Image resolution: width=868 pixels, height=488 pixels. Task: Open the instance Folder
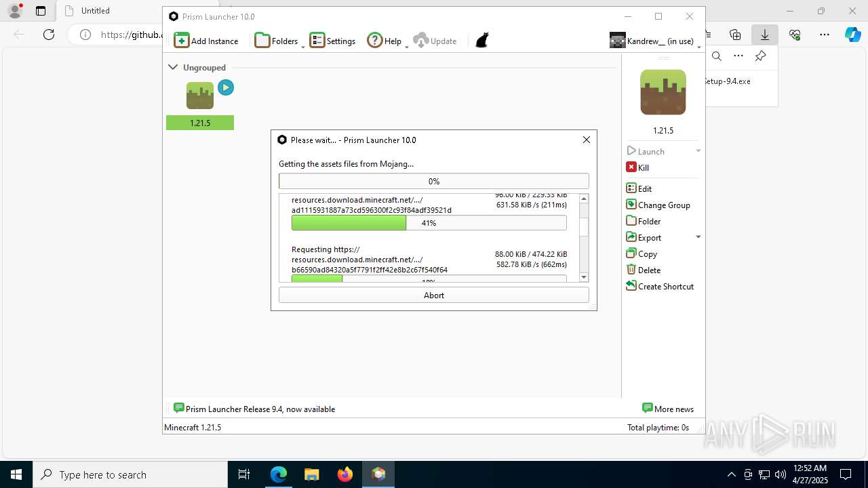pos(644,221)
